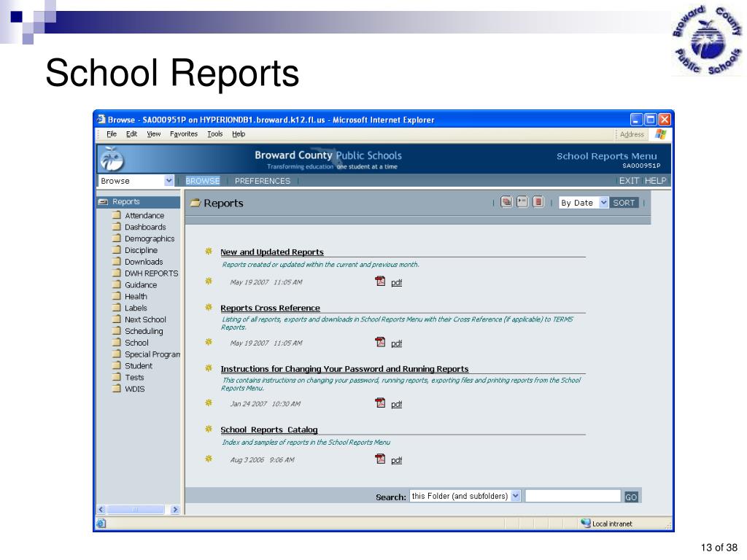The width and height of the screenshot is (747, 560).
Task: Open the Tools menu
Action: tap(215, 134)
